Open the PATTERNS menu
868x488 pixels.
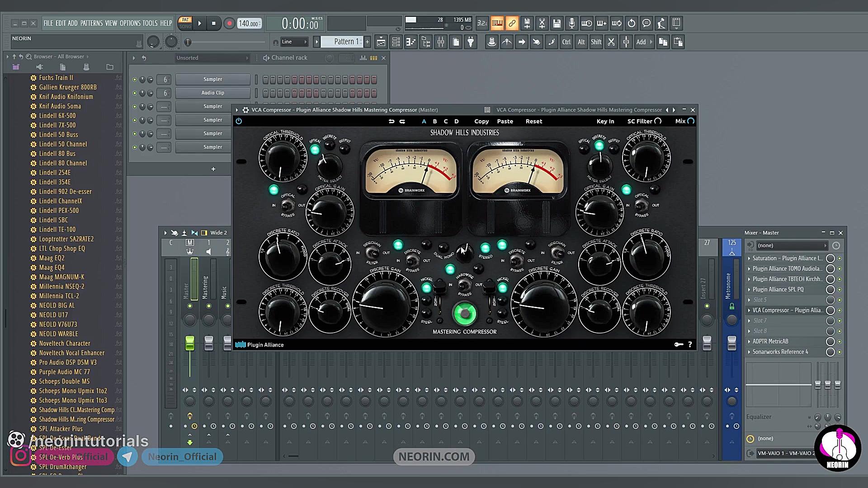[x=91, y=23]
